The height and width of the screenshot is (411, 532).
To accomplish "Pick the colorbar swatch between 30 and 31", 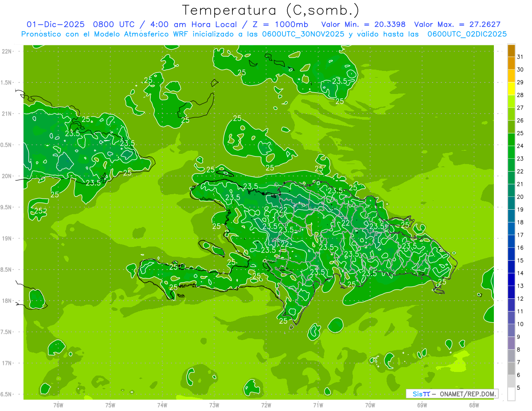I will point(511,63).
